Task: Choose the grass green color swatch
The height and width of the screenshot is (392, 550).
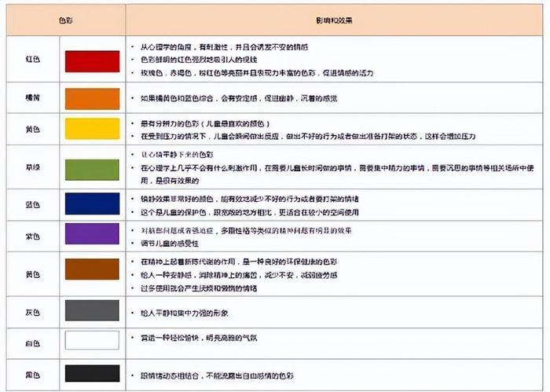Action: (x=92, y=169)
